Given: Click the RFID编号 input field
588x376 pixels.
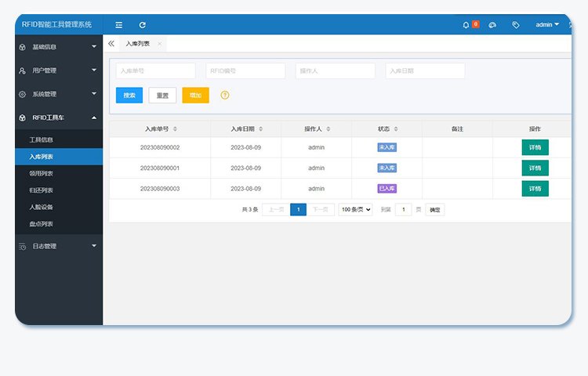Looking at the screenshot, I should coord(245,71).
